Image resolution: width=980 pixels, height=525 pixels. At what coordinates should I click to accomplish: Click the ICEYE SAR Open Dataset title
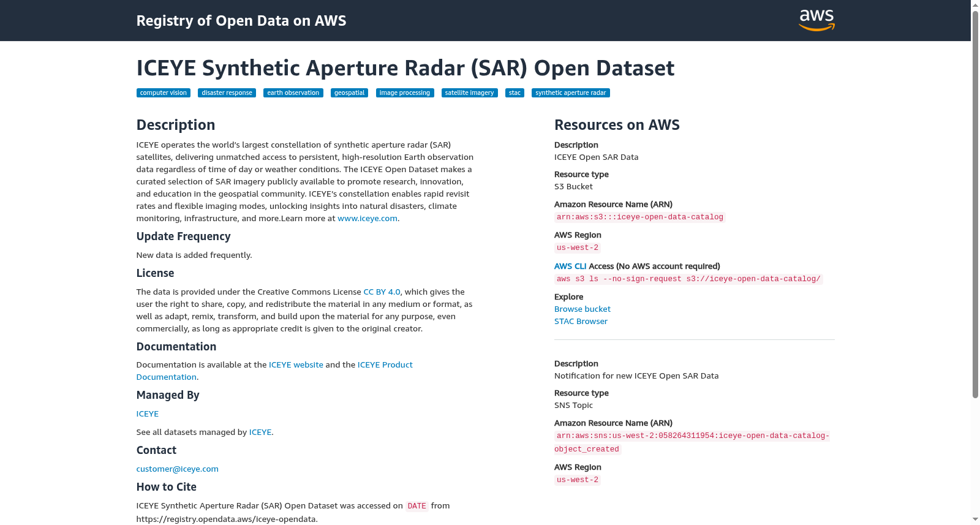click(405, 68)
